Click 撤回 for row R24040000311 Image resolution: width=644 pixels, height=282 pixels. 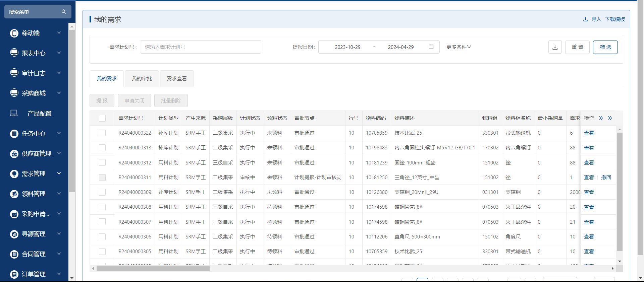(x=606, y=178)
